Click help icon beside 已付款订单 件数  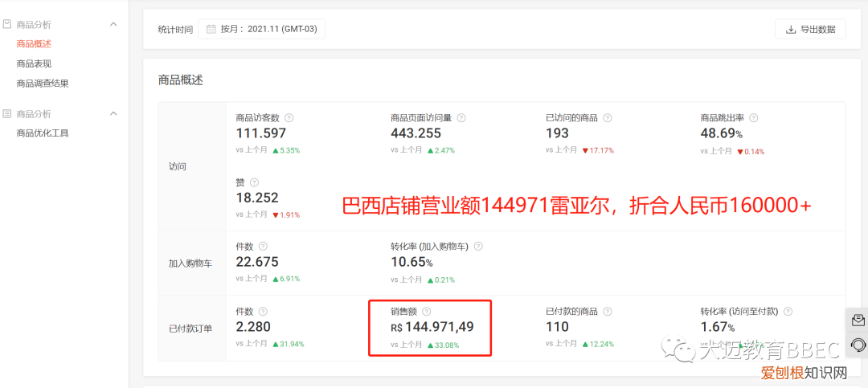(263, 312)
